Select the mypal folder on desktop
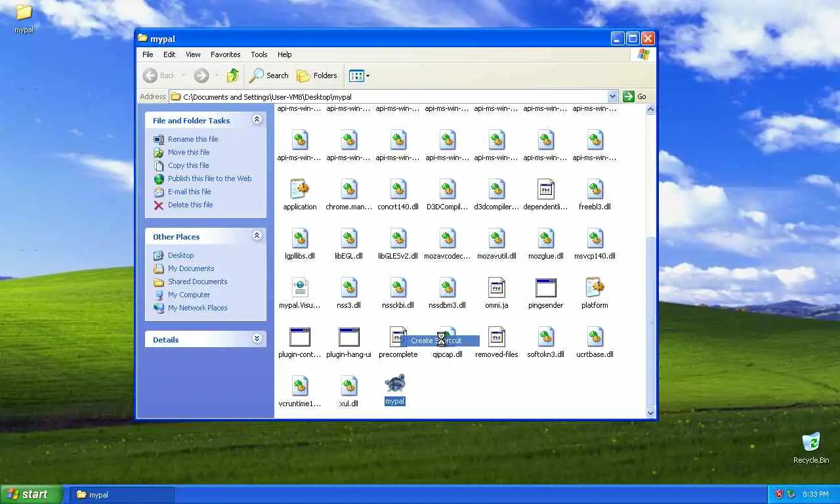The image size is (840, 504). click(x=24, y=18)
